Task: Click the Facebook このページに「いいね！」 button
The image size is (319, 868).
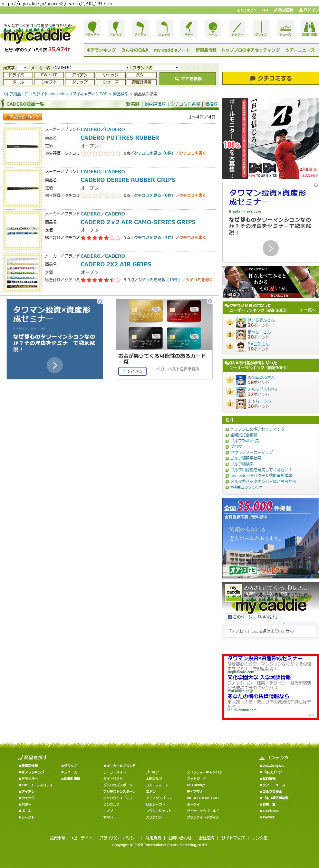Action: point(253,617)
